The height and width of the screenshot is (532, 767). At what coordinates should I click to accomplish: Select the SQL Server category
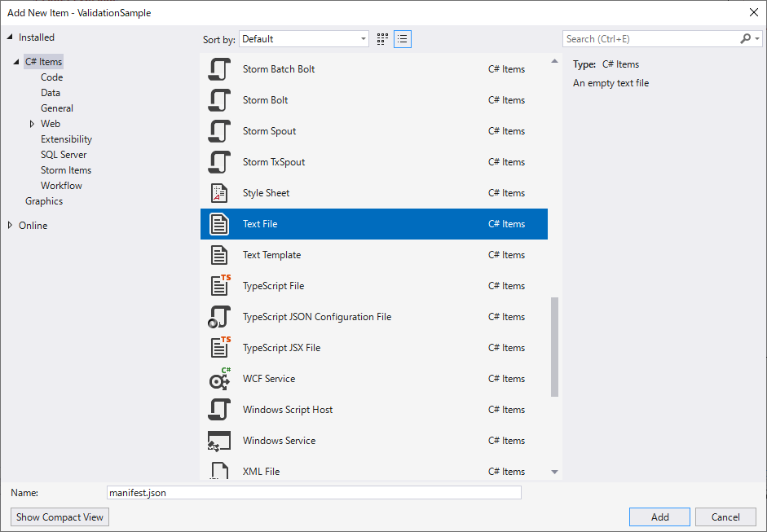64,155
